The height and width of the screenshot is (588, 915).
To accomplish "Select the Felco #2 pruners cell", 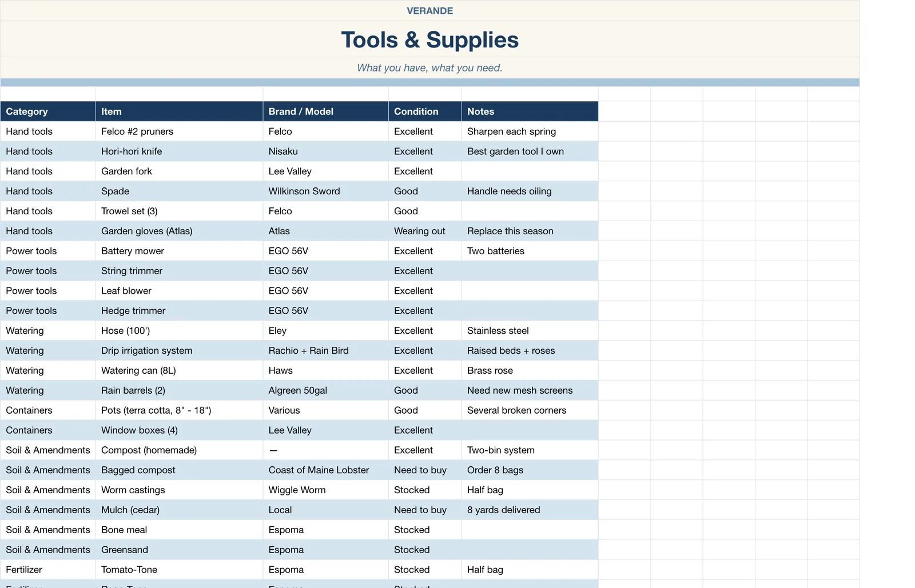I will coord(179,131).
